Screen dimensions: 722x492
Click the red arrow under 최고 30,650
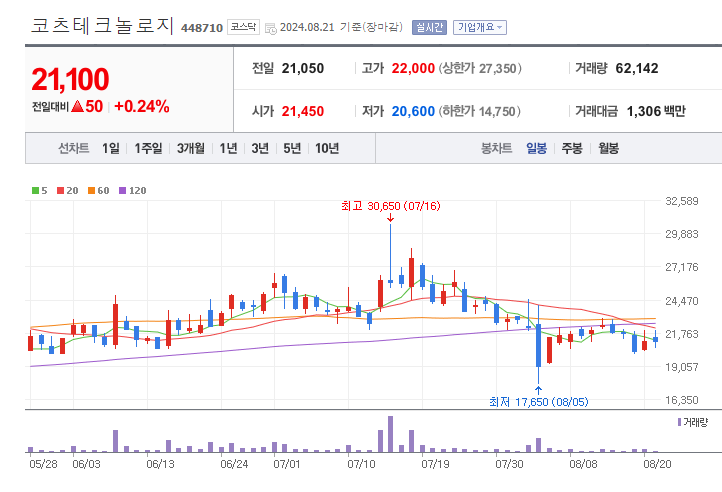pyautogui.click(x=390, y=219)
